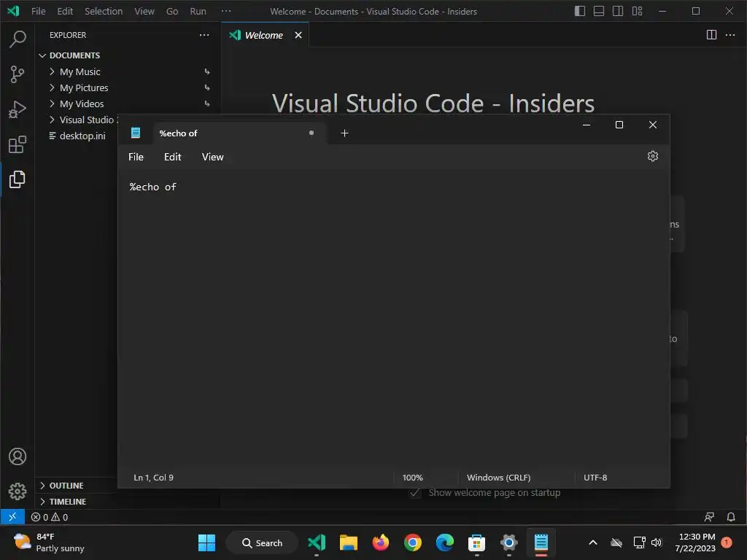Select the Welcome editor tab
The height and width of the screenshot is (560, 747).
coord(265,35)
